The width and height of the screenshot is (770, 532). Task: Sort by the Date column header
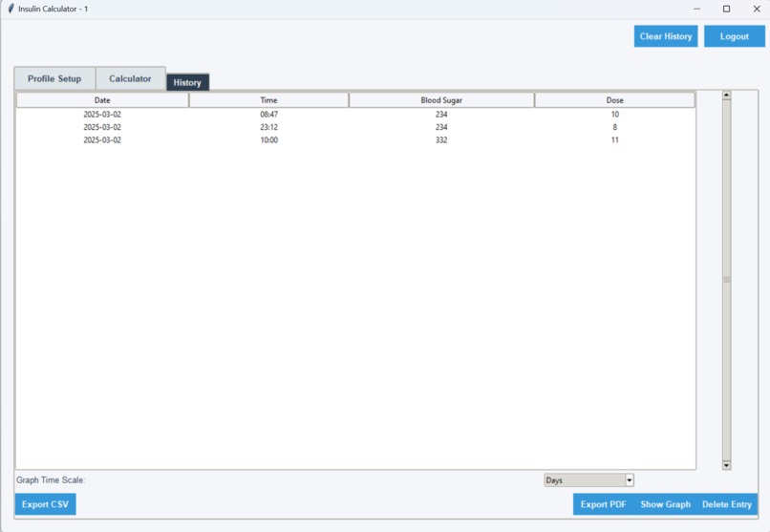pos(102,100)
